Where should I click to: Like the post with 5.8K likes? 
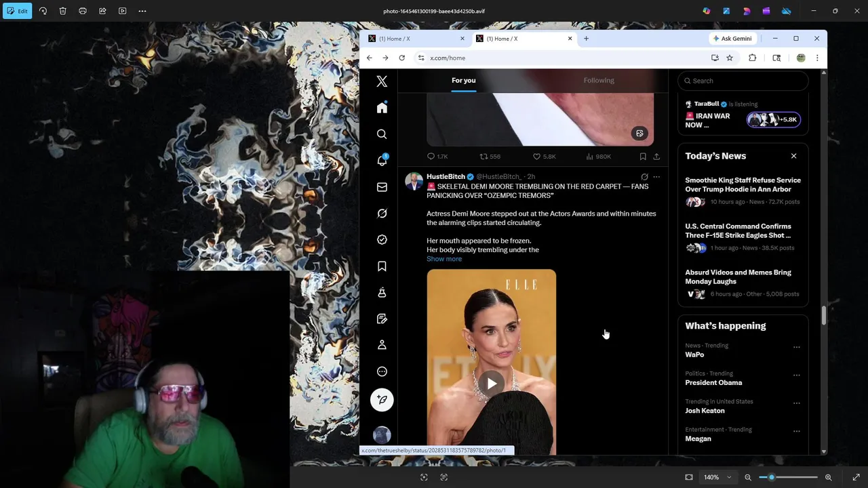pos(544,157)
